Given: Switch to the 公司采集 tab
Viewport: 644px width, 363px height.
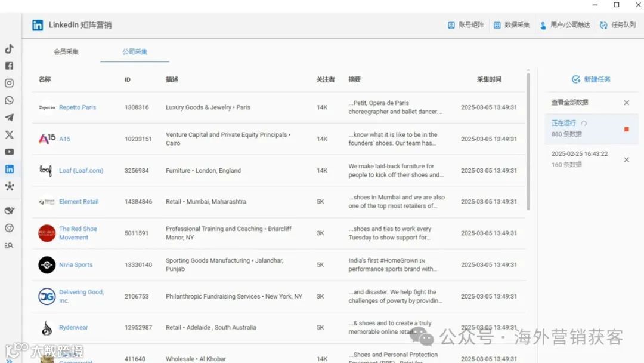Looking at the screenshot, I should pos(135,52).
